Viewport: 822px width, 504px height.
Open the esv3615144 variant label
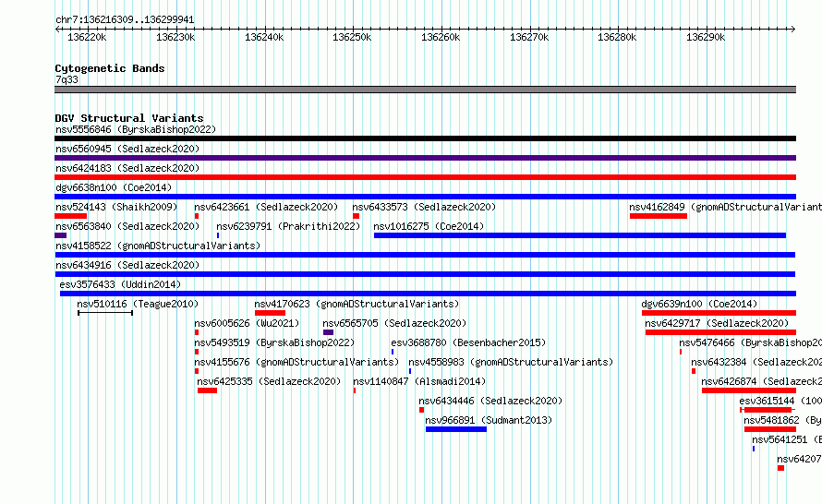pos(780,401)
